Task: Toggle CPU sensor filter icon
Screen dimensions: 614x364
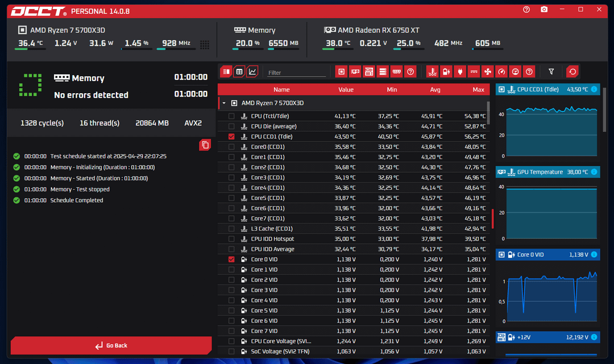Action: tap(341, 72)
